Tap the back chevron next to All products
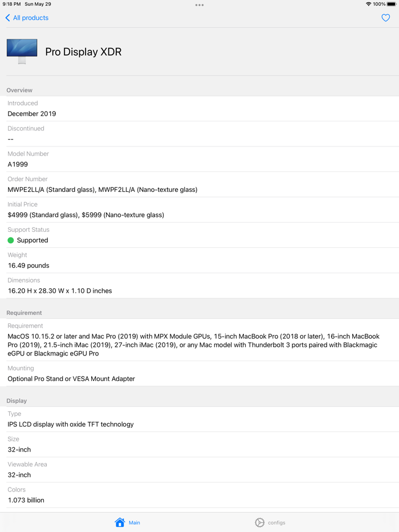The image size is (399, 532). point(6,18)
